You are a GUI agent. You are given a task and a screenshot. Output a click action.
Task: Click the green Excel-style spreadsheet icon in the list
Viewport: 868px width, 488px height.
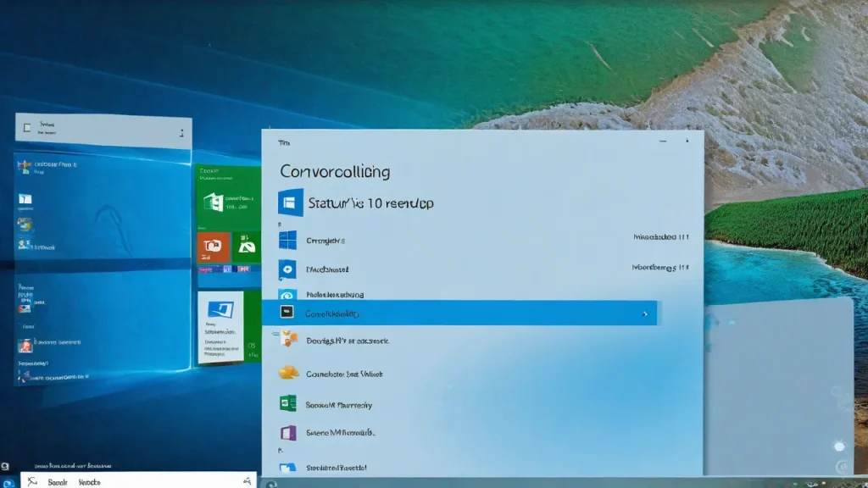coord(288,403)
